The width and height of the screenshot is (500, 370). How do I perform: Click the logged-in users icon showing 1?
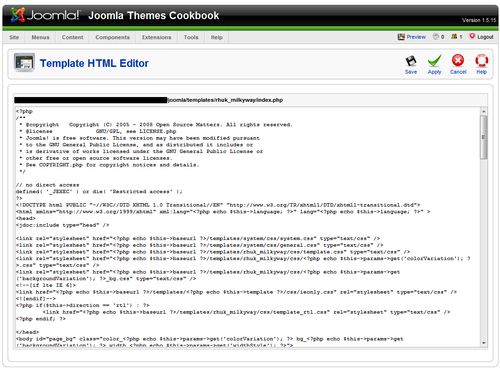tap(454, 36)
